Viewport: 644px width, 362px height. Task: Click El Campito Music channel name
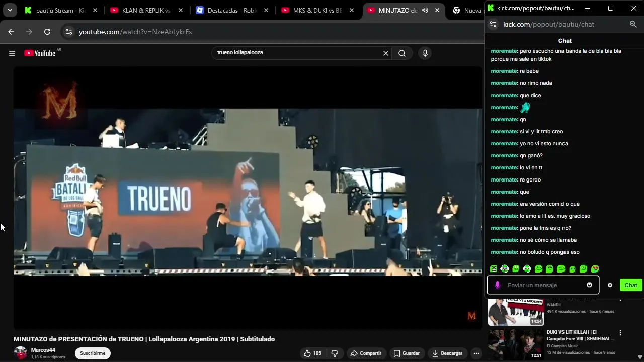click(x=562, y=346)
